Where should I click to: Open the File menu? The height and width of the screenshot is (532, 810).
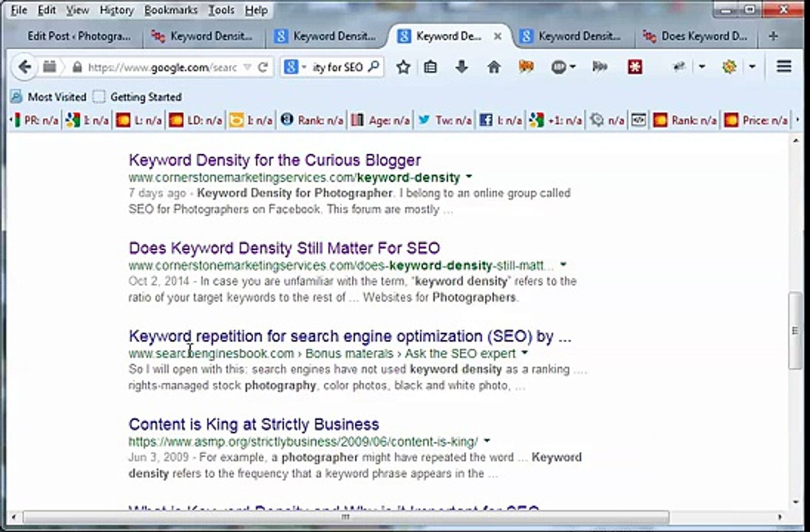19,10
